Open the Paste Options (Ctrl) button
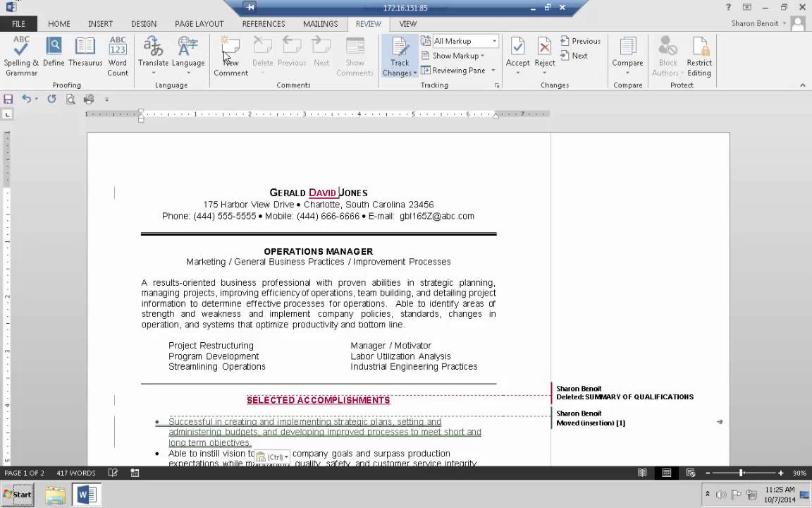Image resolution: width=812 pixels, height=508 pixels. [x=272, y=457]
